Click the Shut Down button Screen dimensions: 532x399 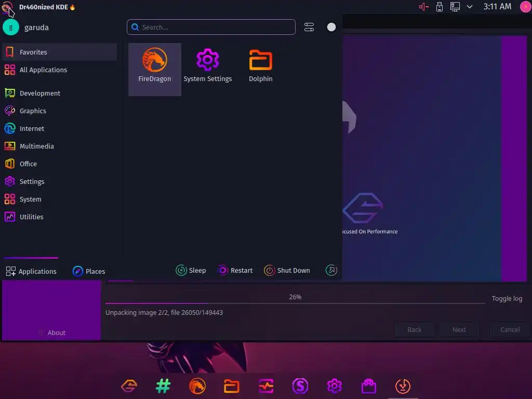point(287,270)
